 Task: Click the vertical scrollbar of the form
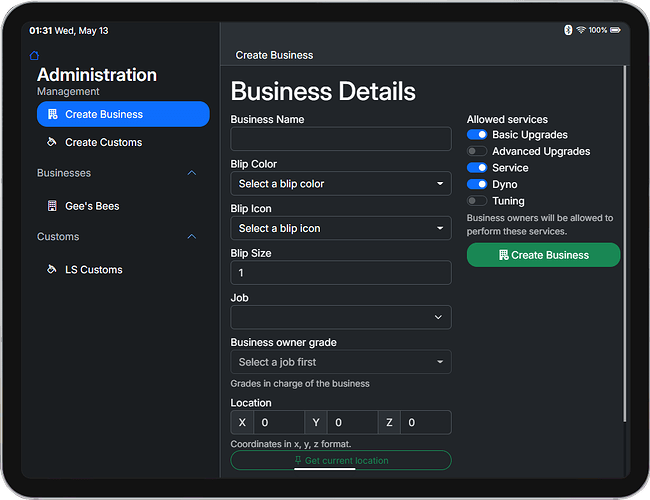click(625, 245)
